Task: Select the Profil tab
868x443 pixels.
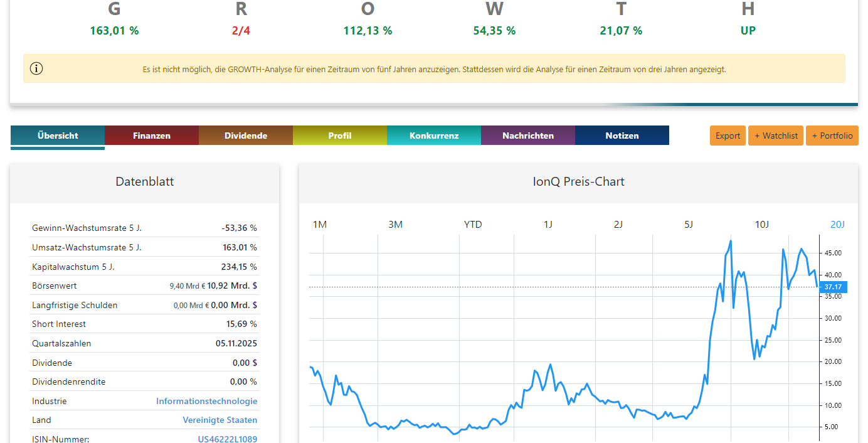Action: coord(340,136)
